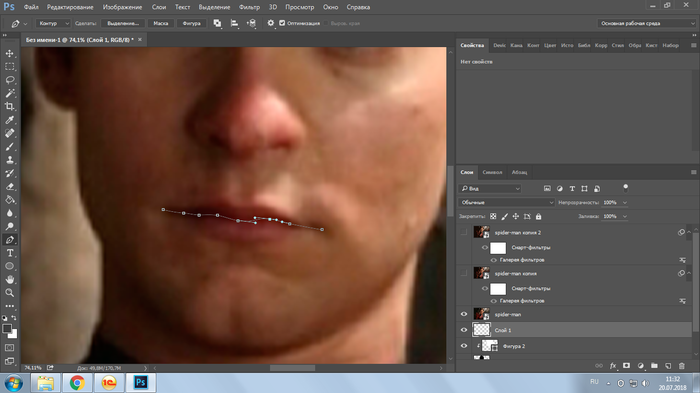Select the Type tool
Image resolution: width=700 pixels, height=393 pixels.
pyautogui.click(x=9, y=253)
